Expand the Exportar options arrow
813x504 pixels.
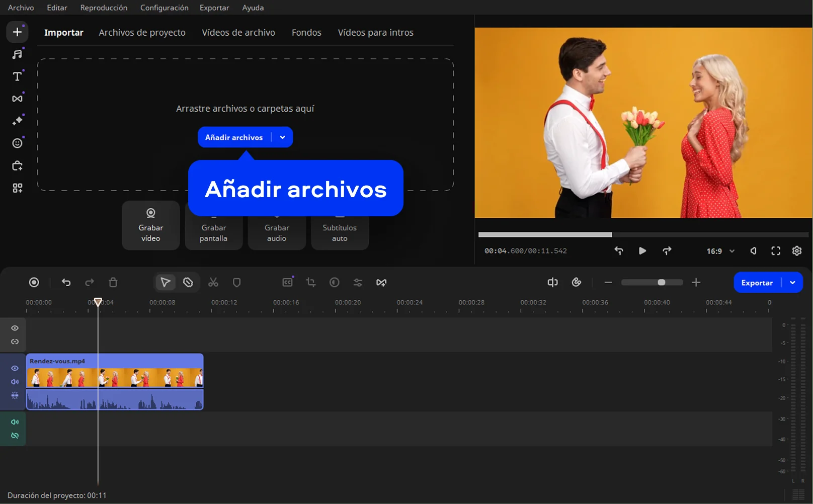click(793, 283)
